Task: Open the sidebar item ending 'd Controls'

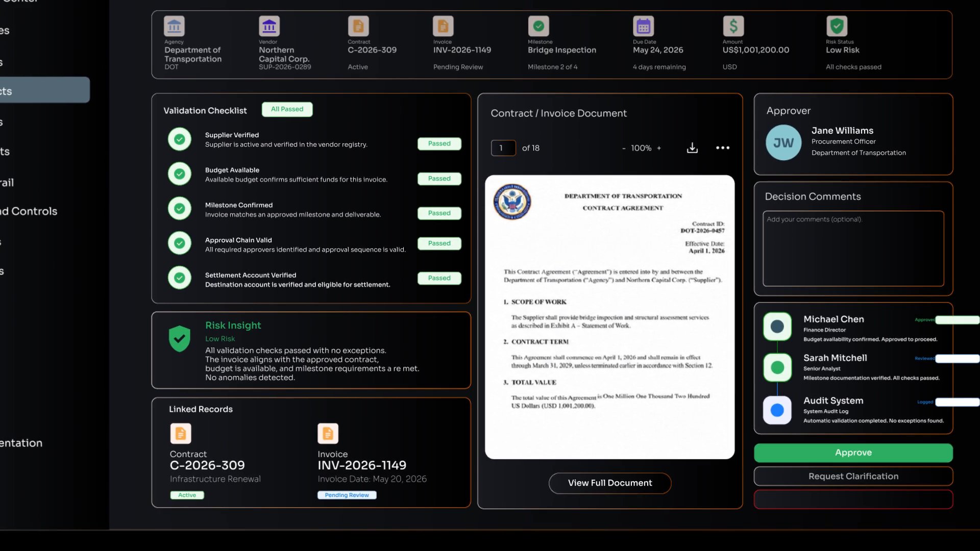Action: (29, 211)
